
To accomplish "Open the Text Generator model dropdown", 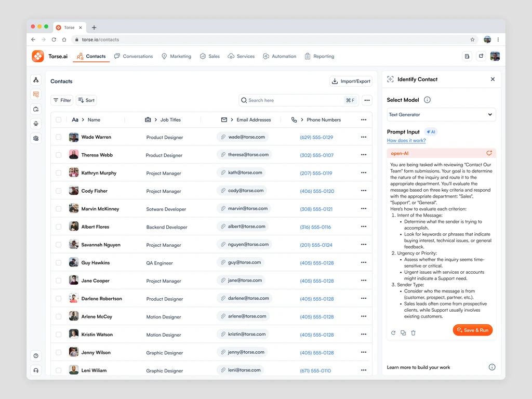I will click(x=441, y=115).
